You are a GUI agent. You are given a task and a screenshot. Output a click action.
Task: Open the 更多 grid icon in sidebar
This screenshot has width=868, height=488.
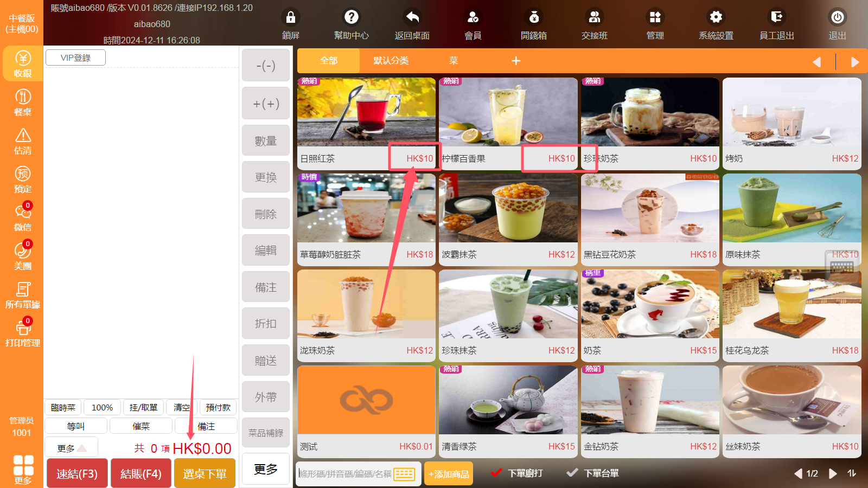click(23, 469)
